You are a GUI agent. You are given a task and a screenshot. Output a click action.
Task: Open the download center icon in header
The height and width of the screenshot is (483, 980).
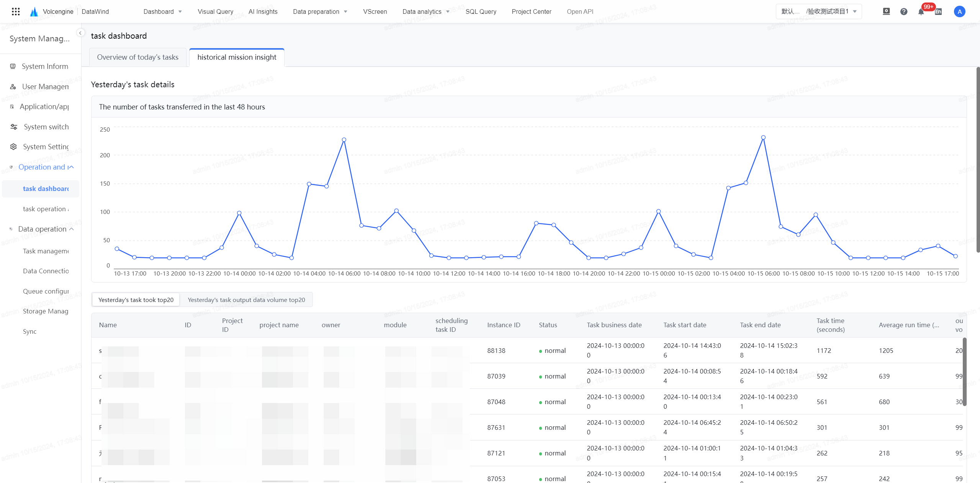pos(886,11)
